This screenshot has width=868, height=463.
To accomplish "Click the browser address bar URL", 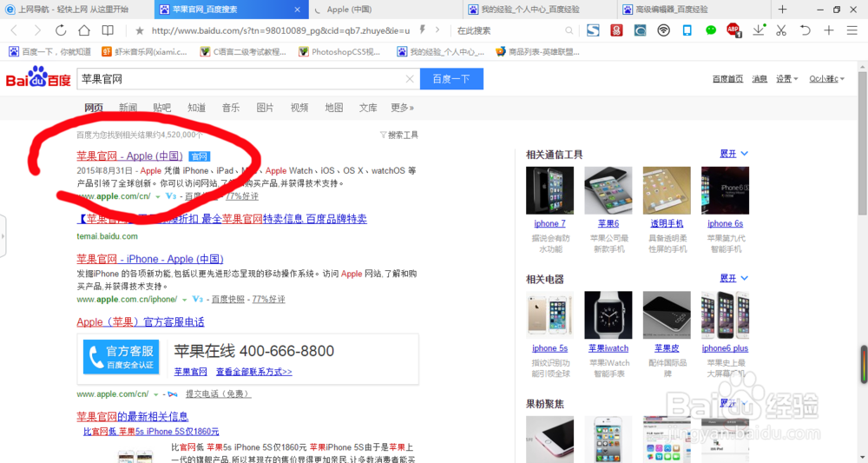I will point(280,30).
